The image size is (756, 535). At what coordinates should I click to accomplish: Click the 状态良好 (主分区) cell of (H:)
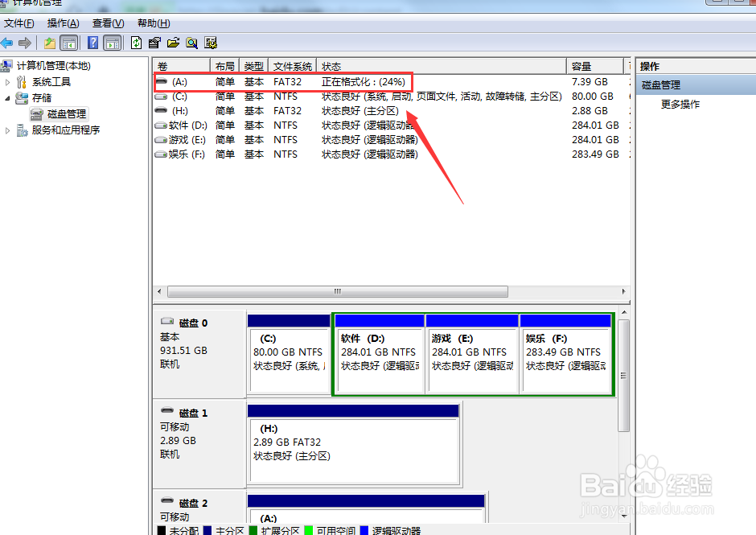[x=360, y=111]
